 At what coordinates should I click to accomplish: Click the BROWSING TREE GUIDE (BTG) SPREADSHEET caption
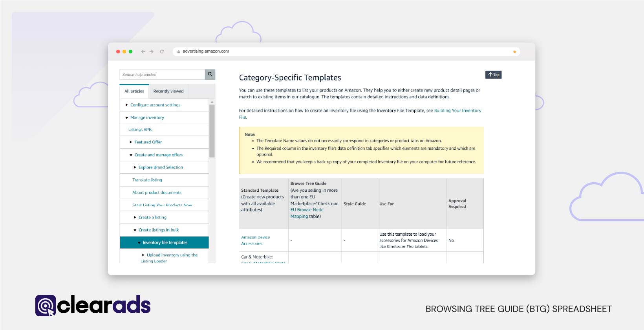tap(519, 309)
